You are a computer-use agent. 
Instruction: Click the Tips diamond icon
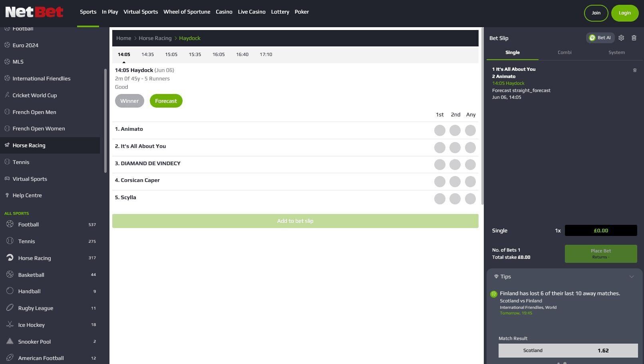click(496, 277)
